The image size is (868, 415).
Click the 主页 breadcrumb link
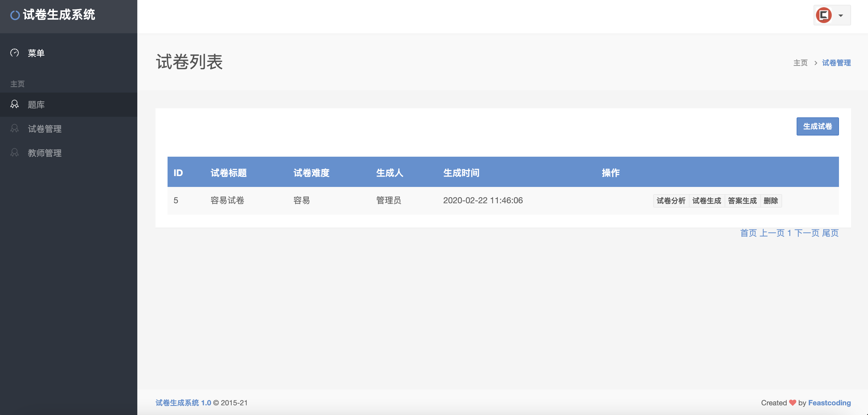tap(800, 63)
